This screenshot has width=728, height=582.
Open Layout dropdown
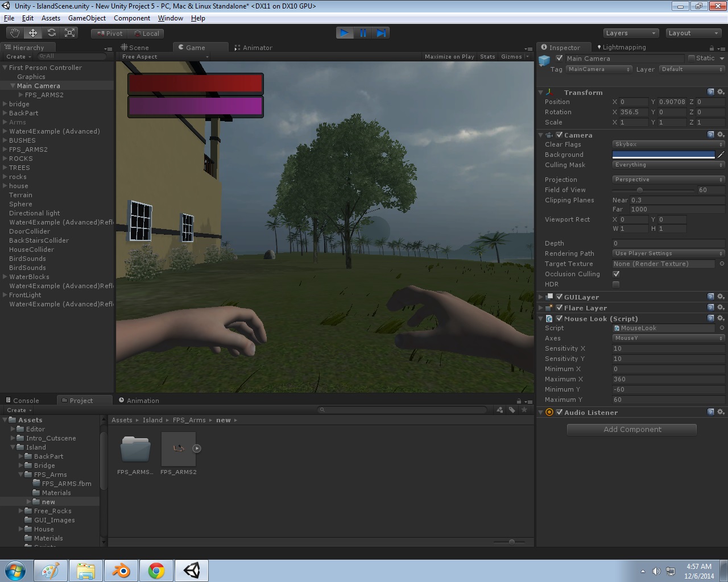pyautogui.click(x=693, y=33)
